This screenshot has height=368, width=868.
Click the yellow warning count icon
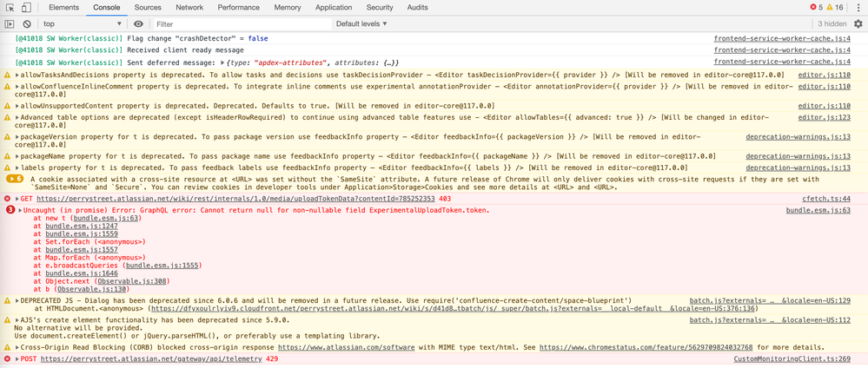(x=830, y=7)
